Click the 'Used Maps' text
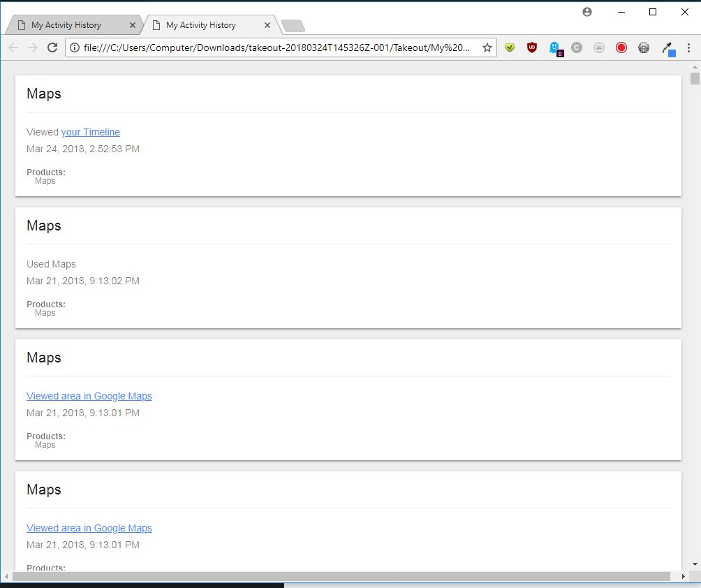701x588 pixels. coord(51,264)
